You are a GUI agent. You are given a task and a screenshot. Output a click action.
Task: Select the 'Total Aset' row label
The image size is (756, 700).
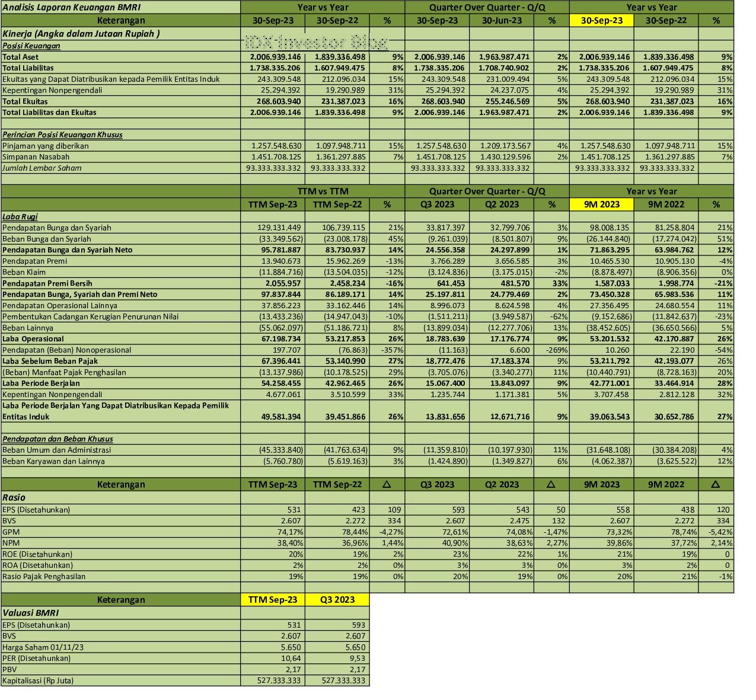click(x=20, y=57)
